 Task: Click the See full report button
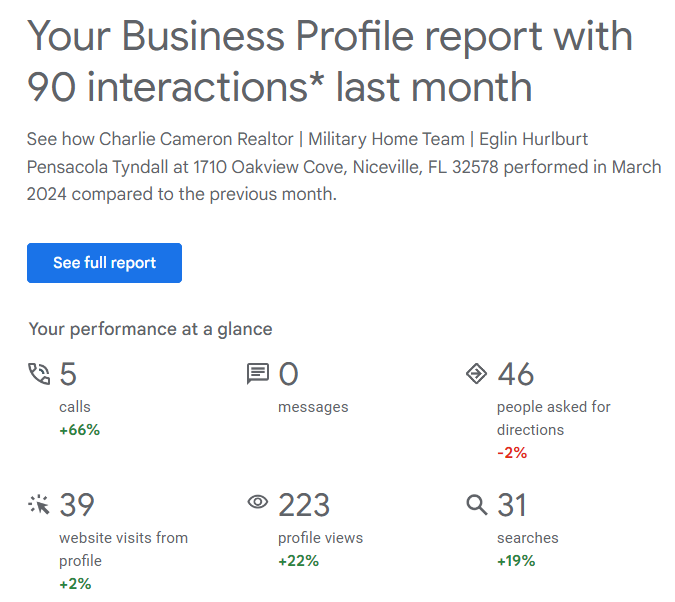(104, 263)
